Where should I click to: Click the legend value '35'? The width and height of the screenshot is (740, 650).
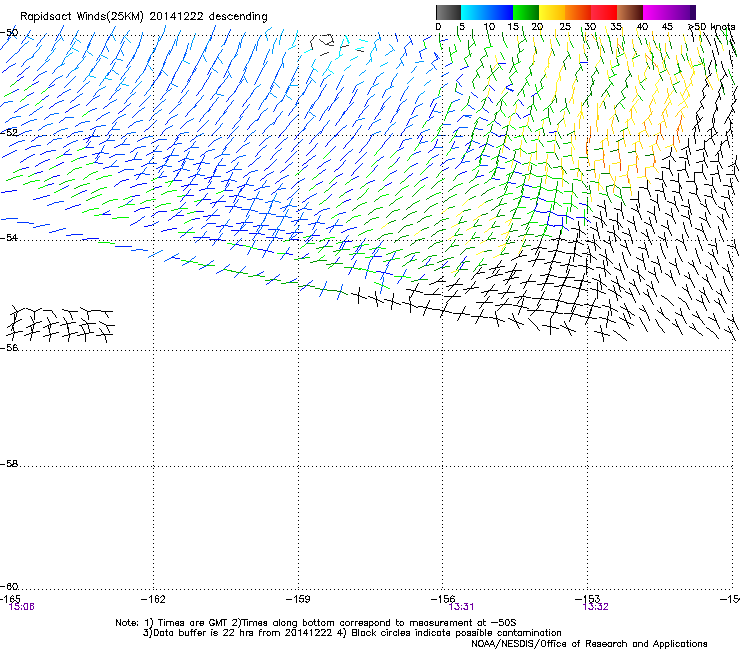coord(616,27)
